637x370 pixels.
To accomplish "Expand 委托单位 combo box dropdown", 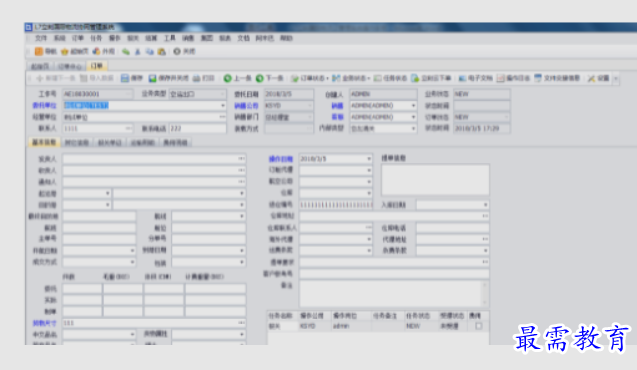I will (x=223, y=106).
